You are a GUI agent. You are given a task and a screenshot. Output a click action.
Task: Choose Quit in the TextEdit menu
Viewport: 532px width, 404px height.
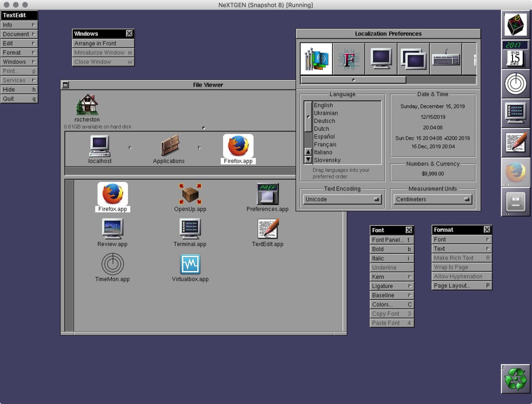19,99
